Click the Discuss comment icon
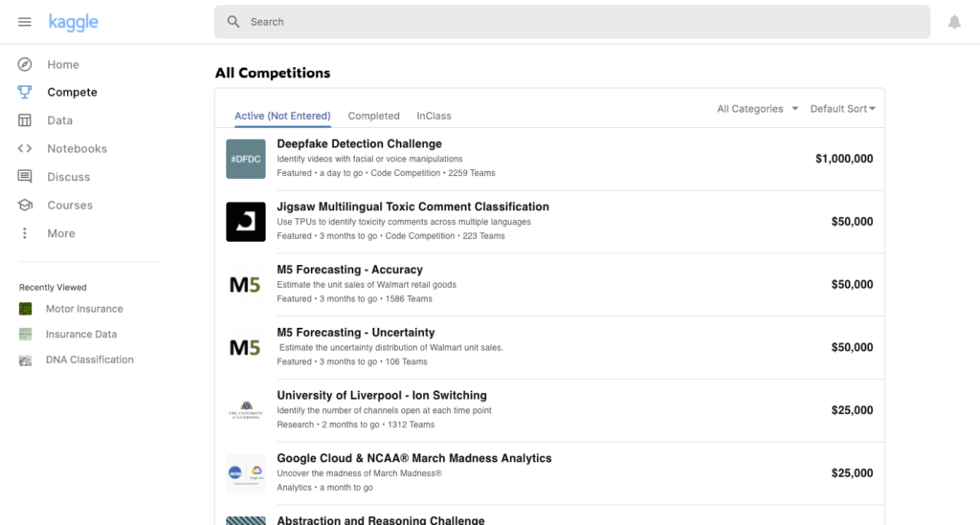Viewport: 980px width, 525px height. (24, 177)
